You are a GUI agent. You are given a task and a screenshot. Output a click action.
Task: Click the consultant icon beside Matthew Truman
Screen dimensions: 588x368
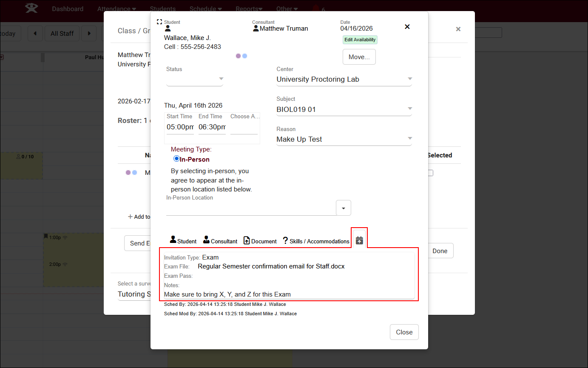(x=256, y=29)
